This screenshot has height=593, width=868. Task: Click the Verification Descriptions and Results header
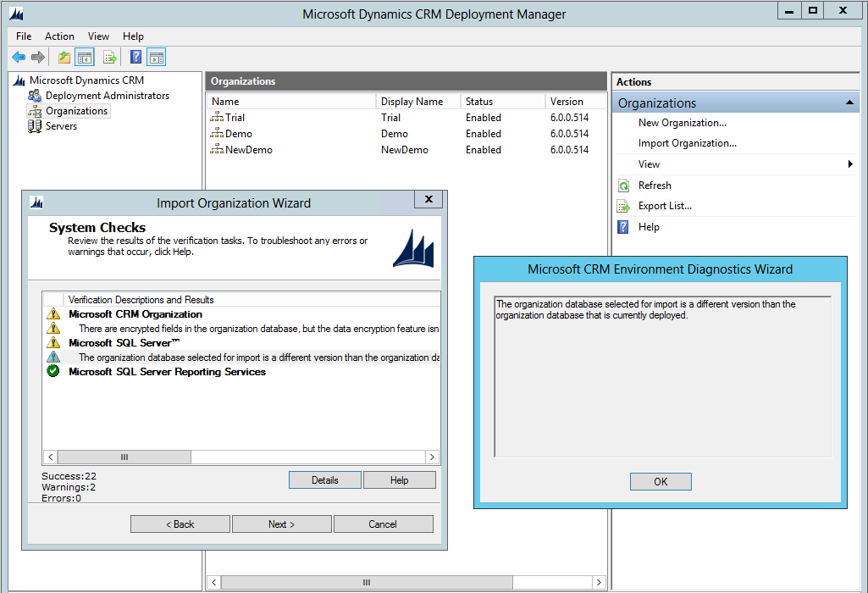pos(252,300)
